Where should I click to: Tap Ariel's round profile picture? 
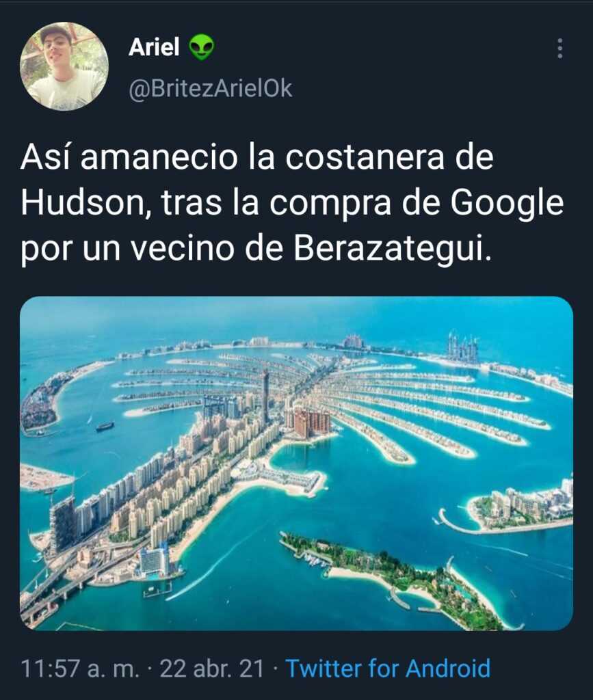[64, 66]
